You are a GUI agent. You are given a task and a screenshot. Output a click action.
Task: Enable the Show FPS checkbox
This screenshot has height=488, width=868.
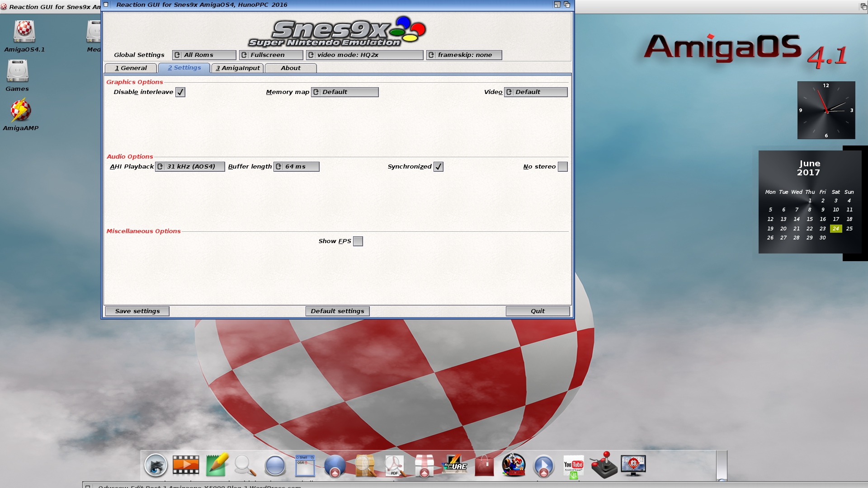[358, 241]
